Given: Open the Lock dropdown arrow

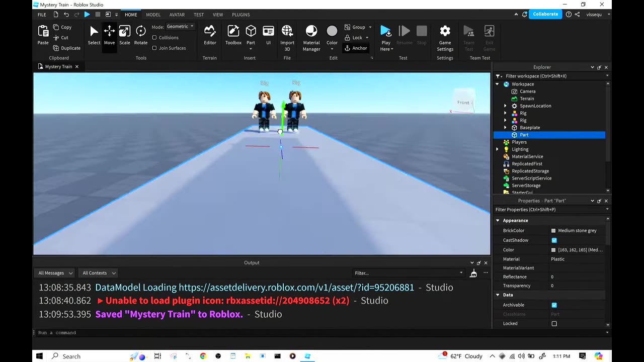Looking at the screenshot, I should pos(367,38).
